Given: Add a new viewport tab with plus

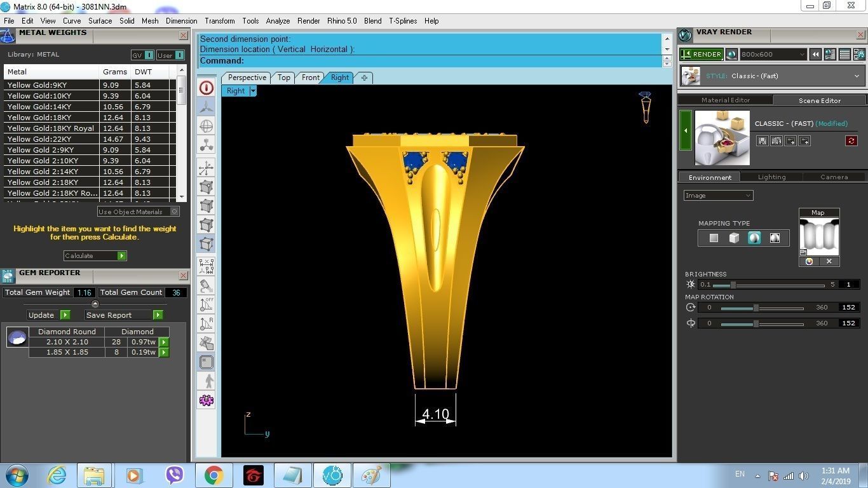Looking at the screenshot, I should coord(364,78).
